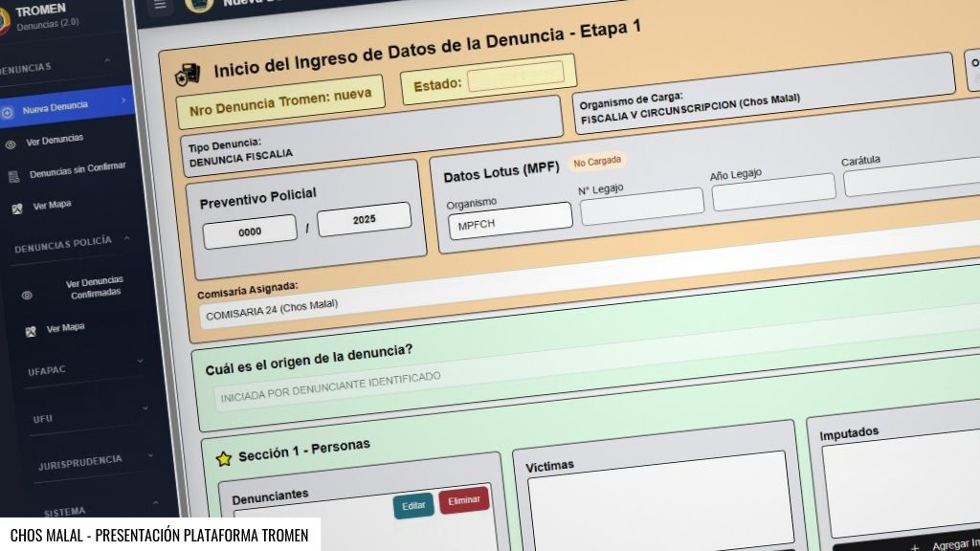The image size is (980, 551).
Task: Open the UFU sidebar menu entry
Action: (x=44, y=418)
